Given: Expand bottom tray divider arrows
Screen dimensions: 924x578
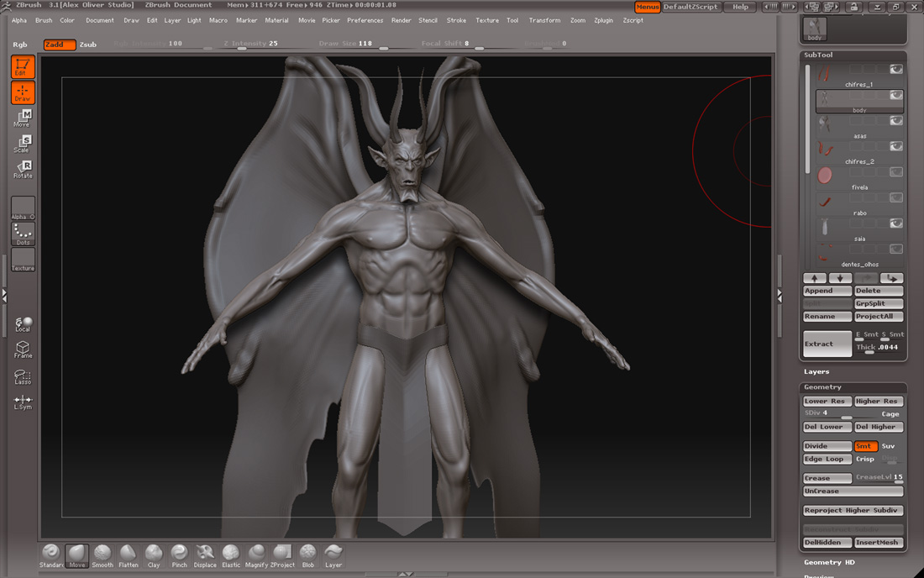Looking at the screenshot, I should (x=406, y=574).
